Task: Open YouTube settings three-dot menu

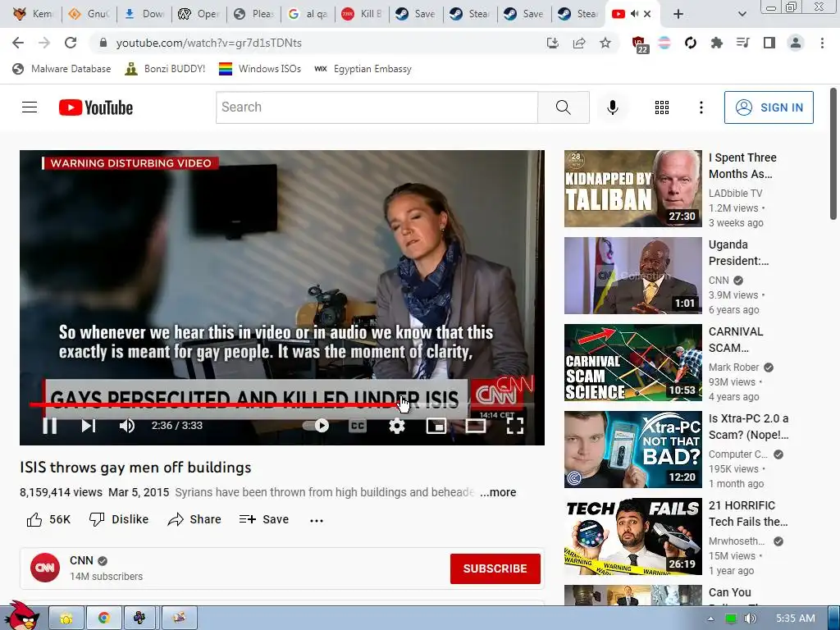Action: pyautogui.click(x=701, y=107)
